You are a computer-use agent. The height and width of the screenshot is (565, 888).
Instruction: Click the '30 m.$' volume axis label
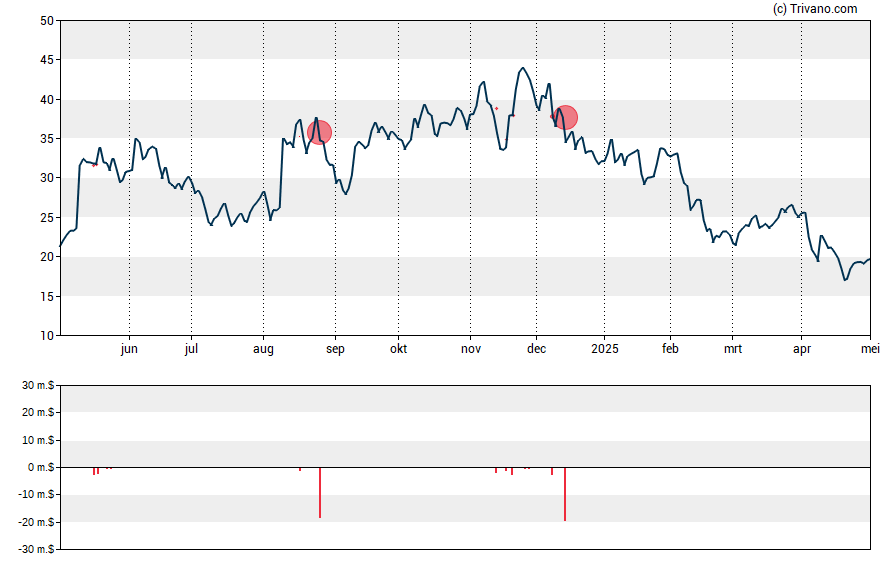pos(38,386)
